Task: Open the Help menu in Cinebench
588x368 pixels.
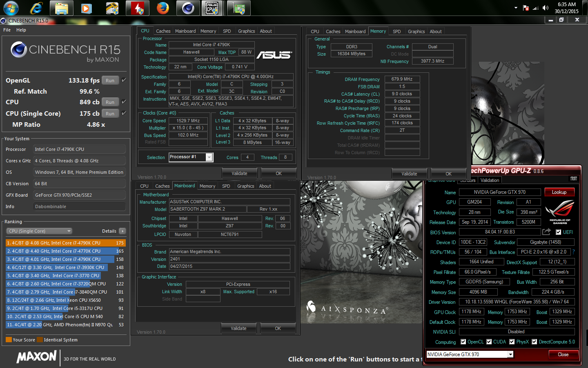Action: (x=21, y=30)
